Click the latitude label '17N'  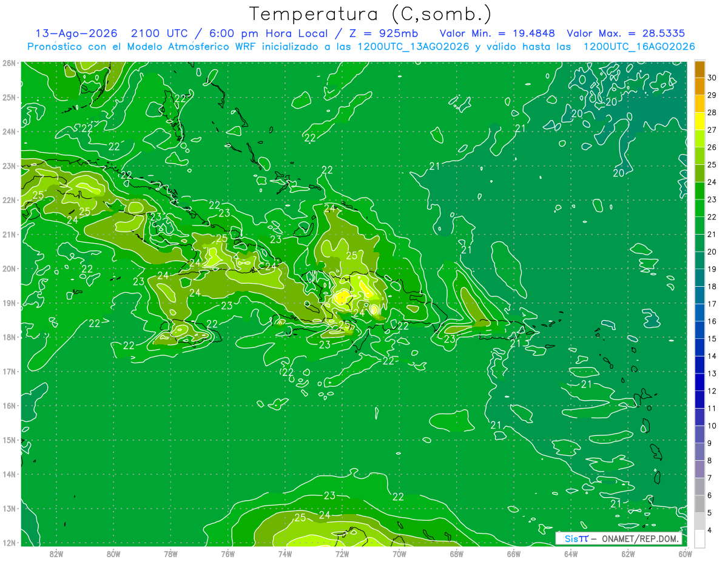pos(8,371)
